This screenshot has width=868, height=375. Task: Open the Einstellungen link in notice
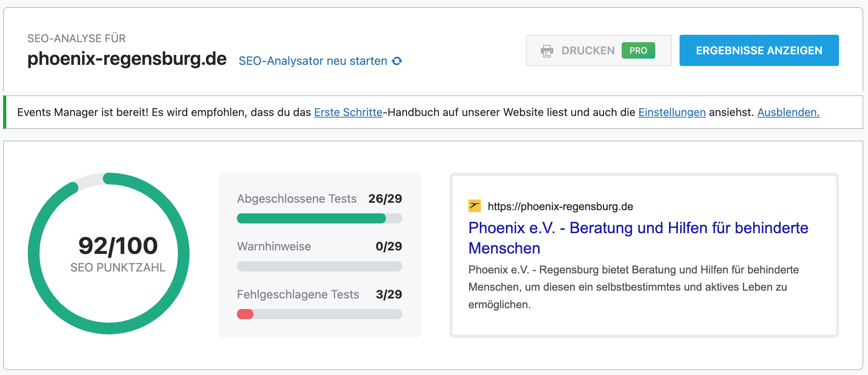(672, 112)
